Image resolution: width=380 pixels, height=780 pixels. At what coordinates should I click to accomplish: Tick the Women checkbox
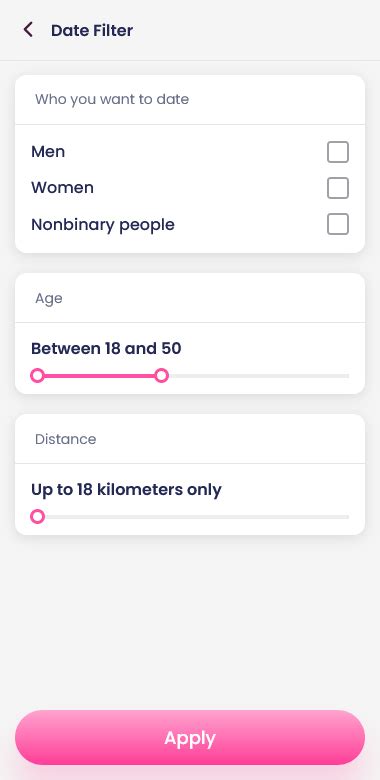[338, 188]
